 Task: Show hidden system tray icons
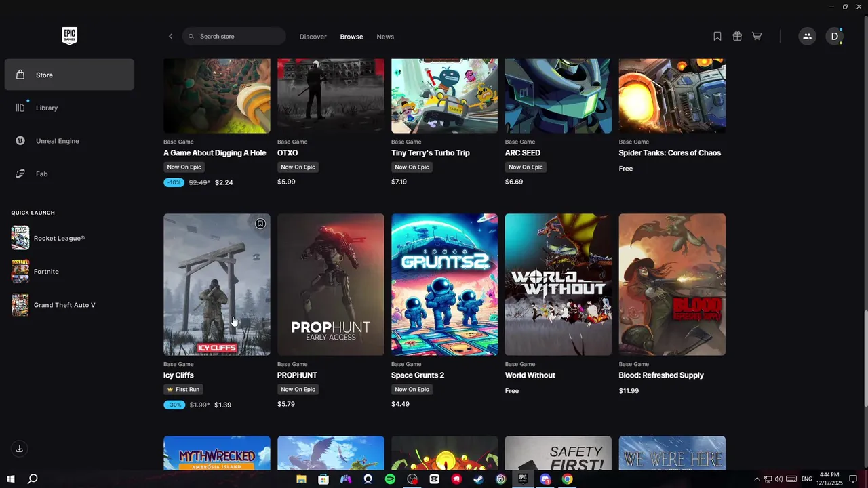757,479
